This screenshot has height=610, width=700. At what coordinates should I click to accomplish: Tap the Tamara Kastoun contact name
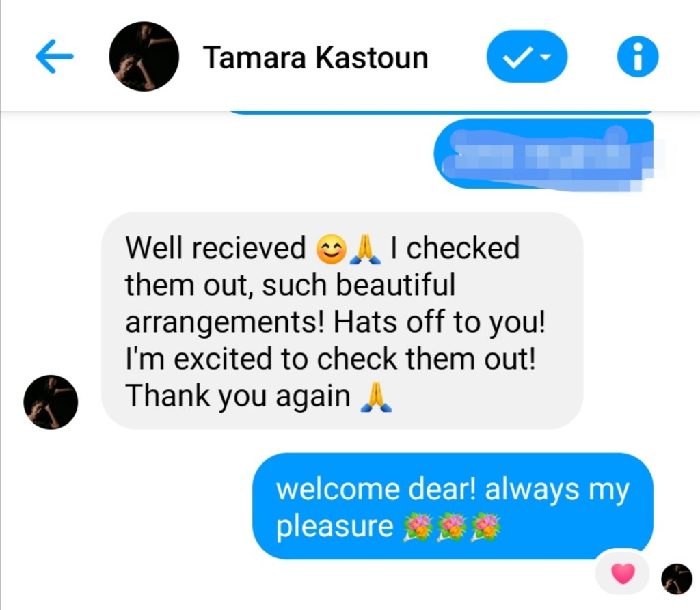tap(316, 57)
